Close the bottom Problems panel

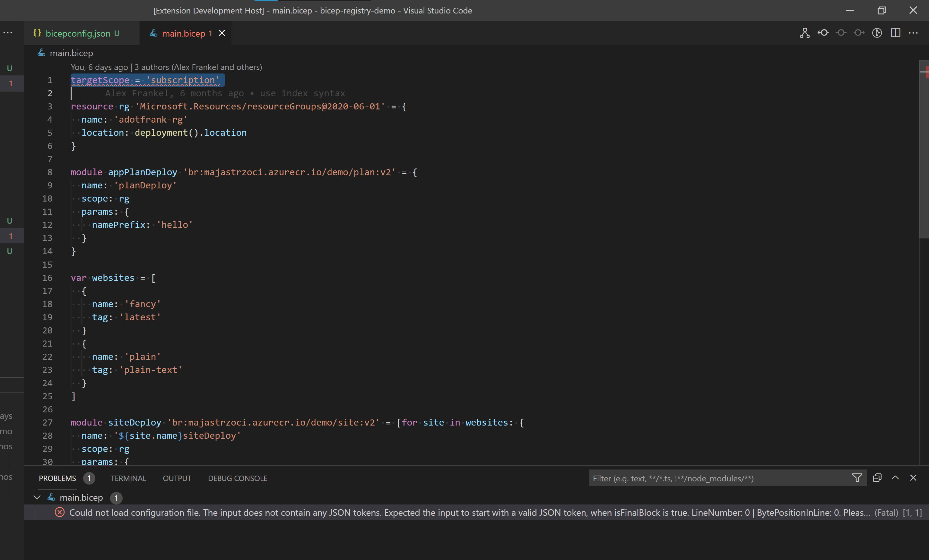tap(913, 478)
